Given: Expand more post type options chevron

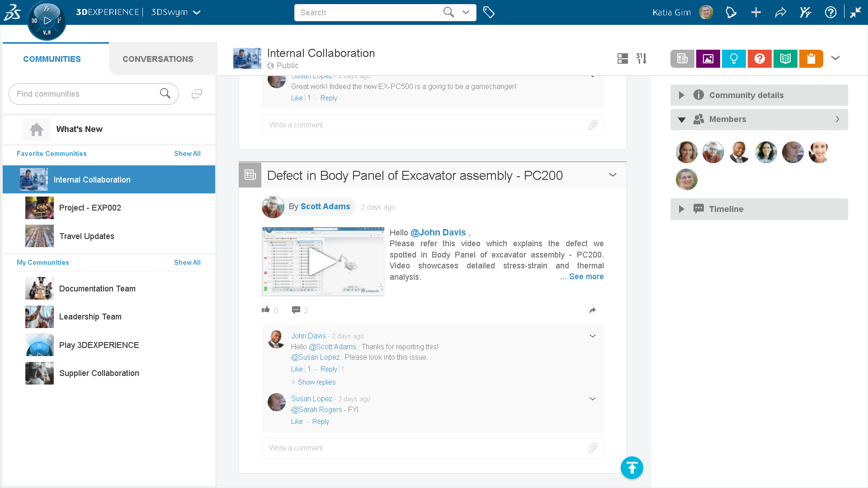Looking at the screenshot, I should pos(835,58).
